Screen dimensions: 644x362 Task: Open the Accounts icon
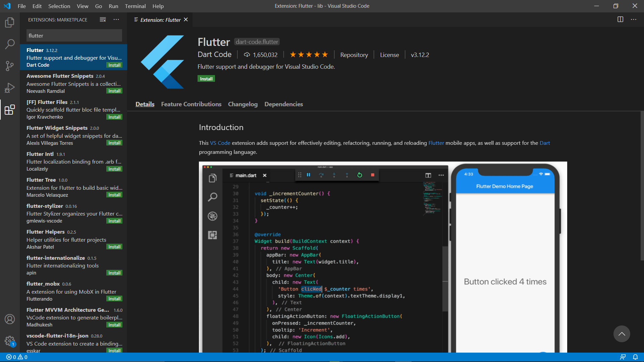[x=10, y=319]
